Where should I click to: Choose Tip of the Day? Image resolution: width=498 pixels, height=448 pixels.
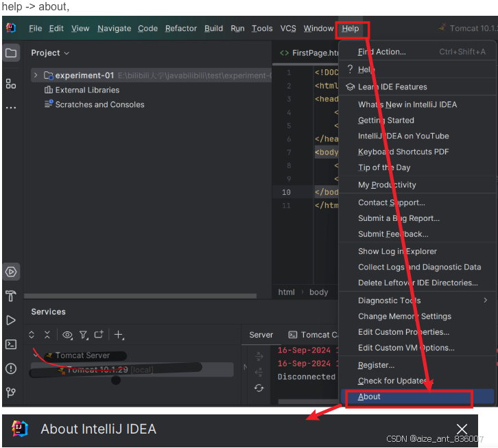418,167
